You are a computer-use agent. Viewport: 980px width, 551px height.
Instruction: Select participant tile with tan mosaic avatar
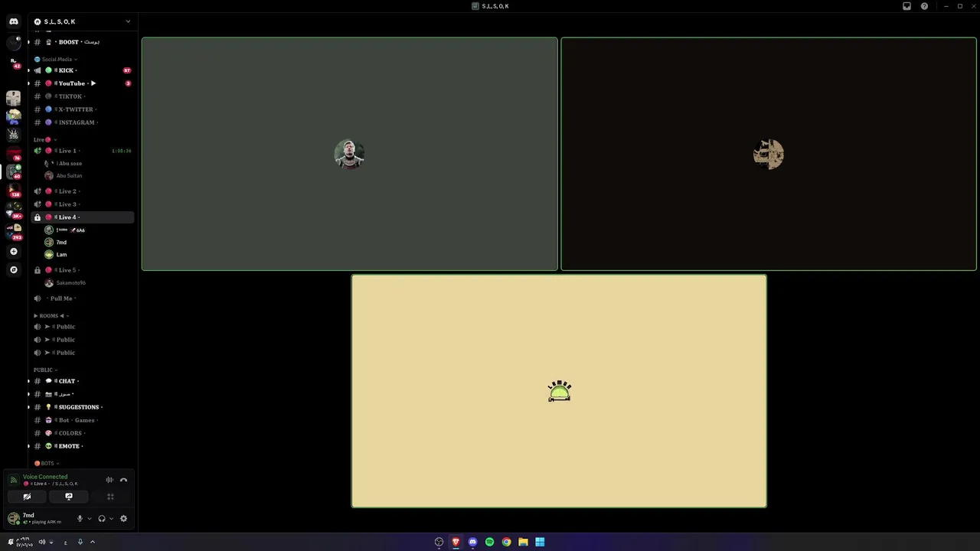[x=769, y=154]
